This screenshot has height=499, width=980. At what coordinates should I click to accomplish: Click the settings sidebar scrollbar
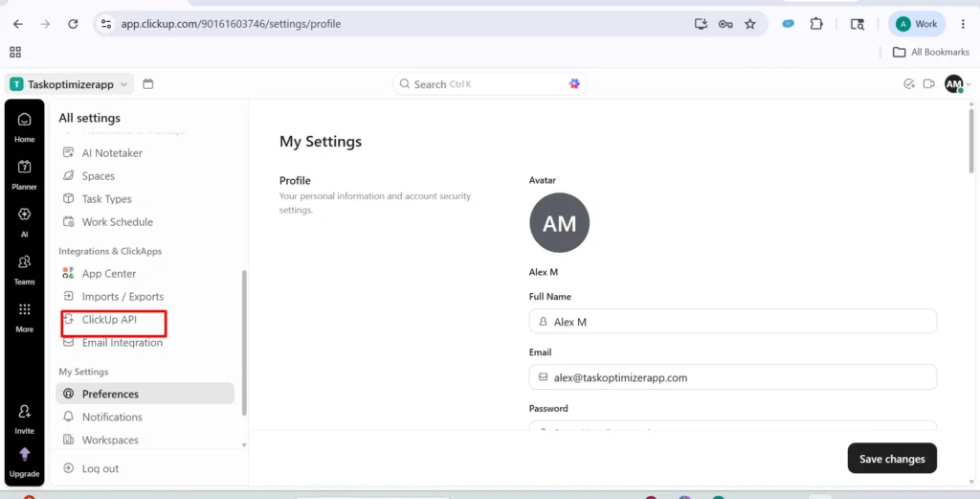[x=244, y=343]
